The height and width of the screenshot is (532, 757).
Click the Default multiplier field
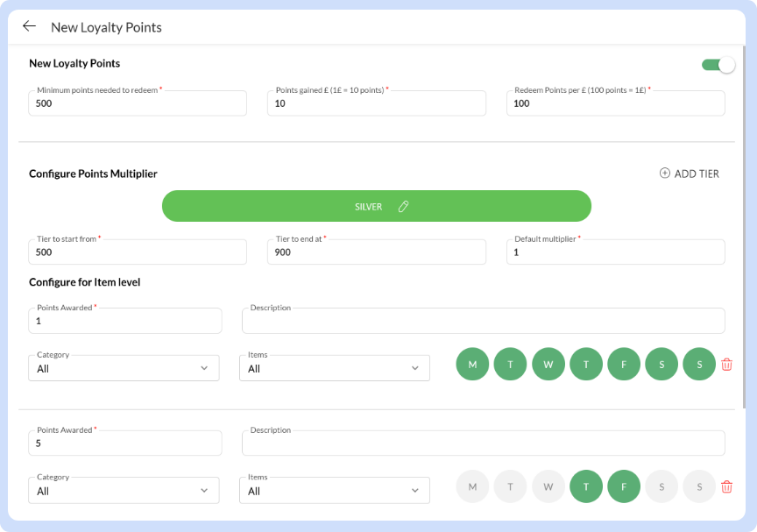(x=615, y=252)
